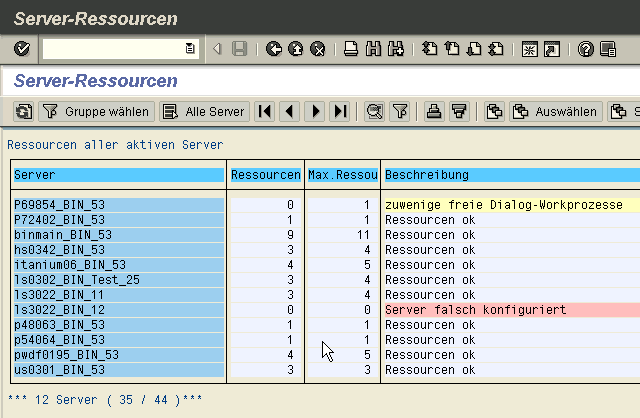Click the Save diskette icon
The height and width of the screenshot is (418, 640).
click(240, 49)
